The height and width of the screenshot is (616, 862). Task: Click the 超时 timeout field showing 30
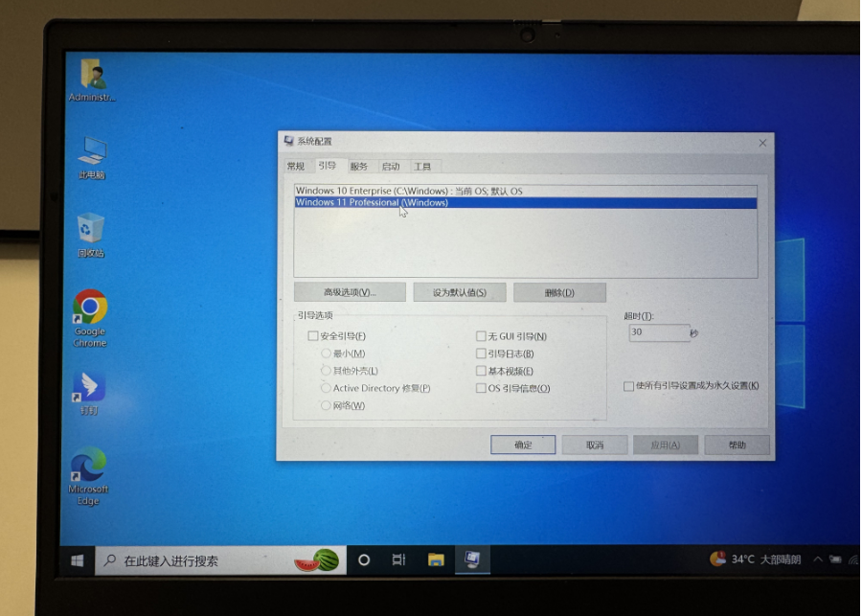[x=659, y=332]
